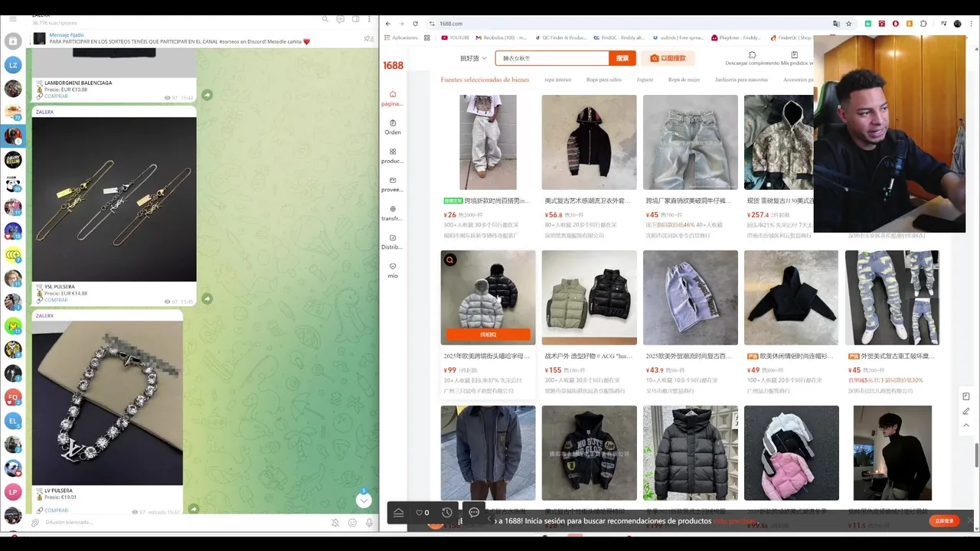Close the login prompt banner
980x551 pixels.
pyautogui.click(x=969, y=520)
